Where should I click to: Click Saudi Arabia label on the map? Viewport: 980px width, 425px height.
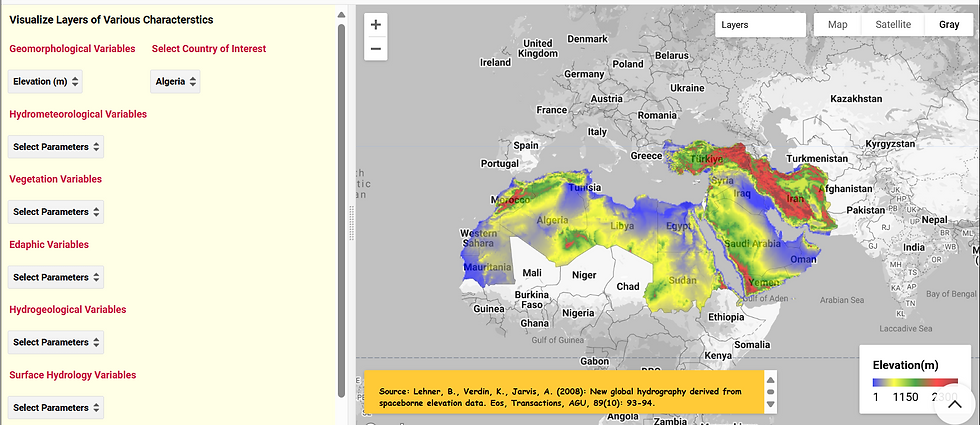coord(751,244)
